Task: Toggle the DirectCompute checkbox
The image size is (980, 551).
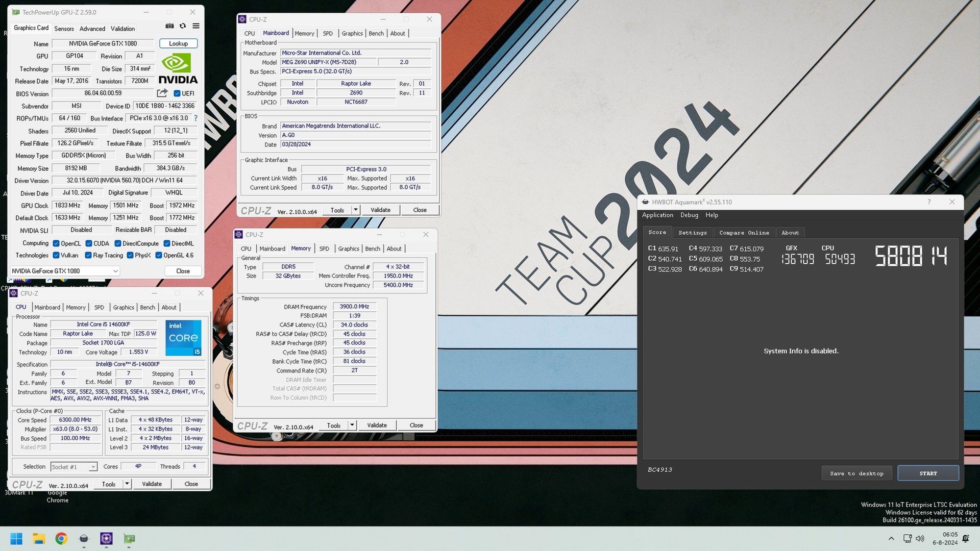Action: pyautogui.click(x=118, y=243)
